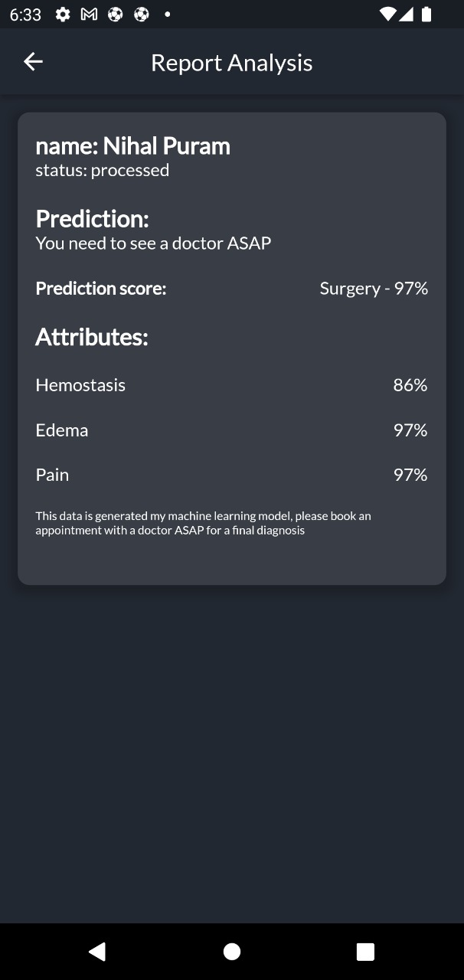
Task: Tap the Gmail notification icon
Action: click(88, 13)
